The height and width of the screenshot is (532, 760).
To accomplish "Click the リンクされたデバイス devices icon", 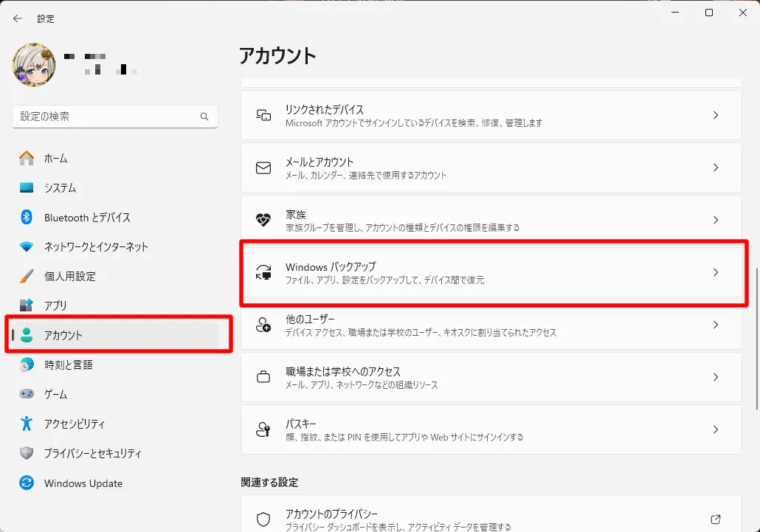I will [x=263, y=115].
